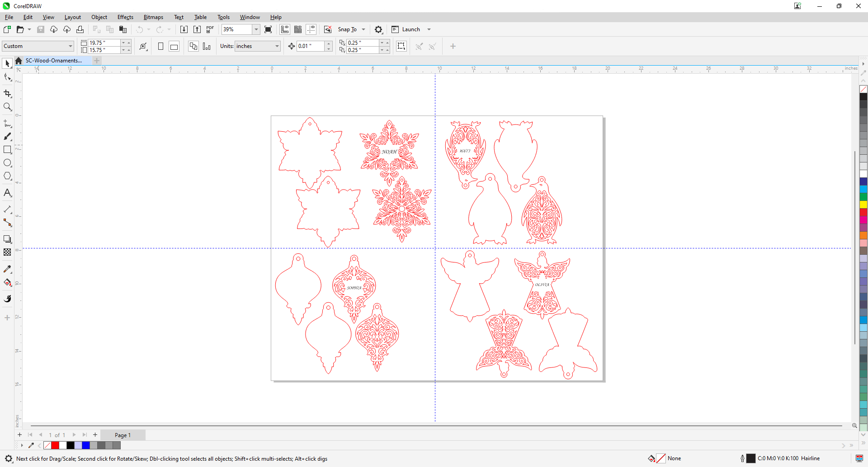Open the Bitmaps menu
Viewport: 868px width, 467px height.
pyautogui.click(x=153, y=17)
